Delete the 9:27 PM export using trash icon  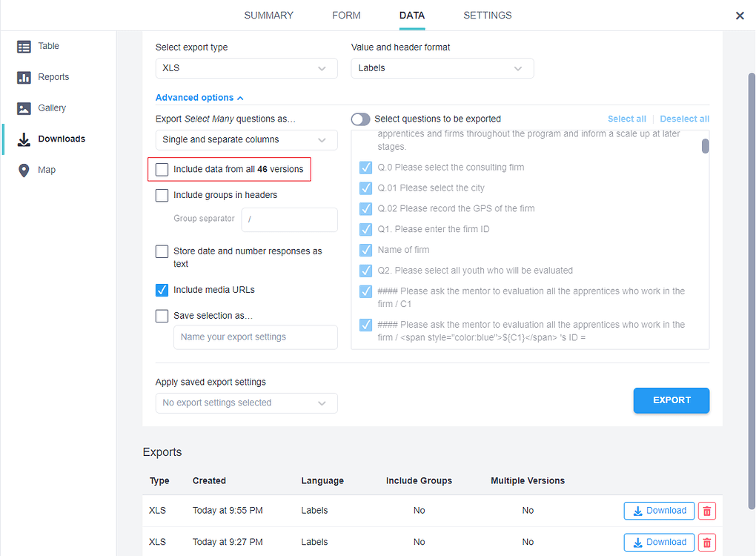click(x=706, y=542)
